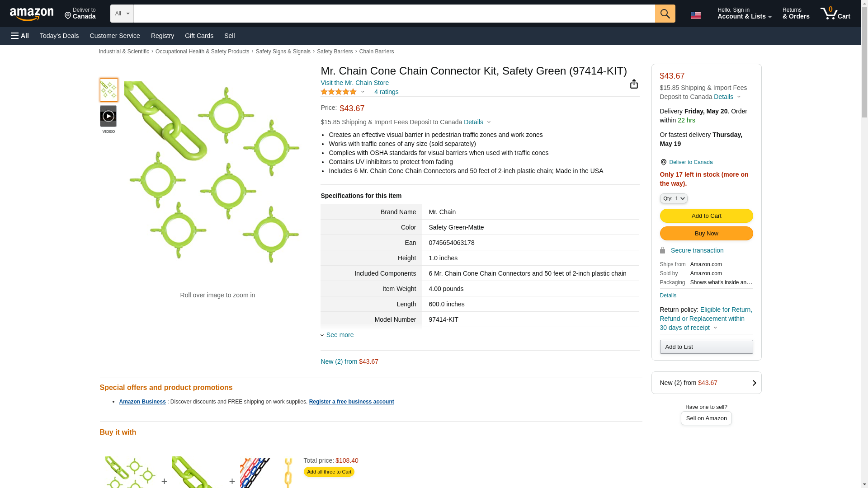Expand See more specifications

tap(340, 335)
